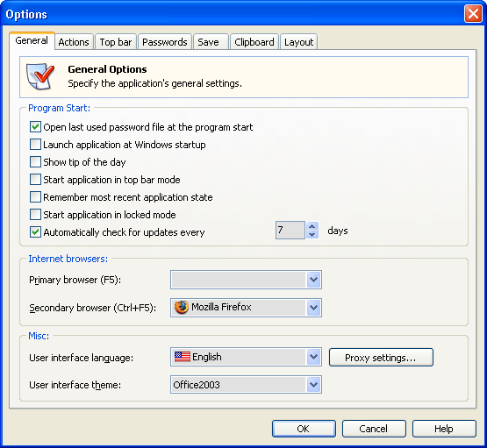Image resolution: width=487 pixels, height=448 pixels.
Task: Click the OK button
Action: 304,429
